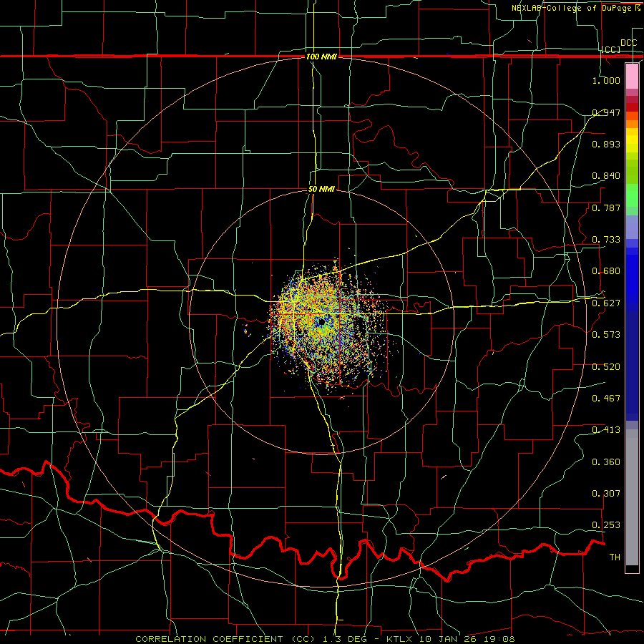Pick the bright green band near 0.787
This screenshot has height=644, width=644.
[632, 195]
